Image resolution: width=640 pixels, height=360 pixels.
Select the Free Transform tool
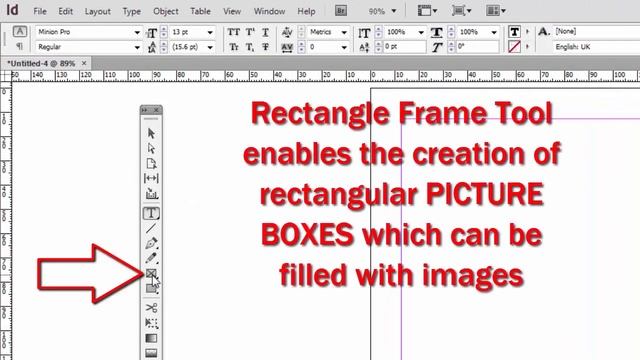pyautogui.click(x=151, y=323)
